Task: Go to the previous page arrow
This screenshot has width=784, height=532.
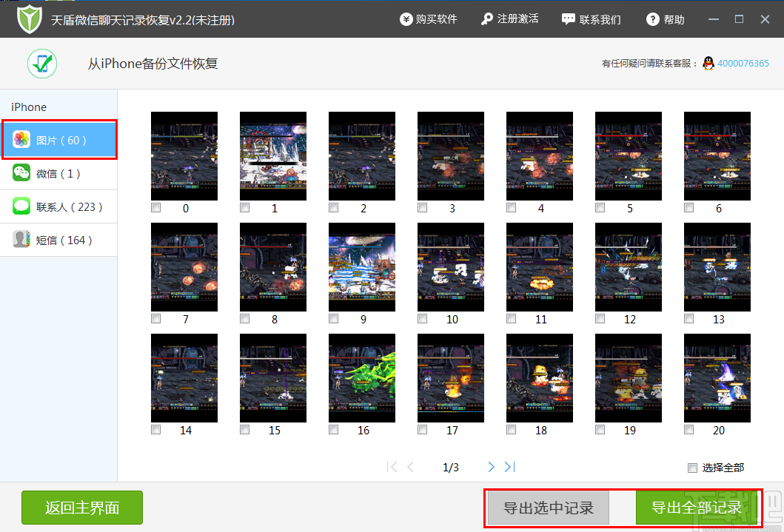Action: click(x=410, y=467)
